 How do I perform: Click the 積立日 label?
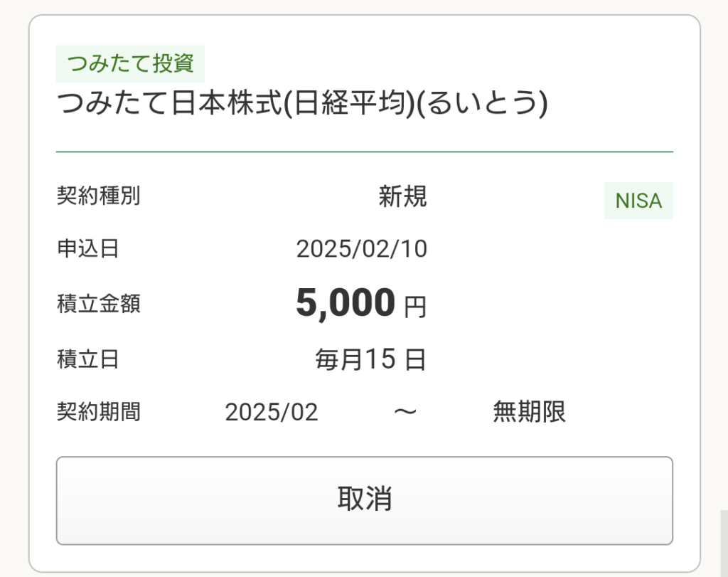coord(87,359)
